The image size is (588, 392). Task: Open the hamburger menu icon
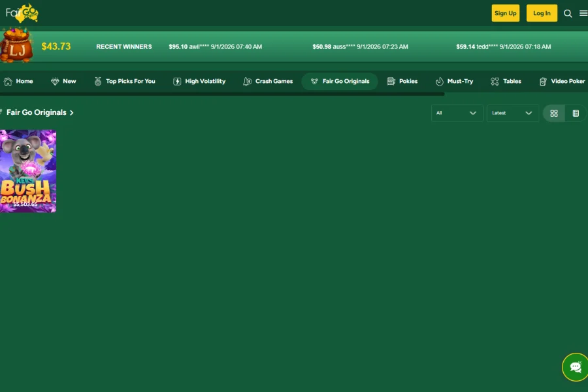(583, 13)
